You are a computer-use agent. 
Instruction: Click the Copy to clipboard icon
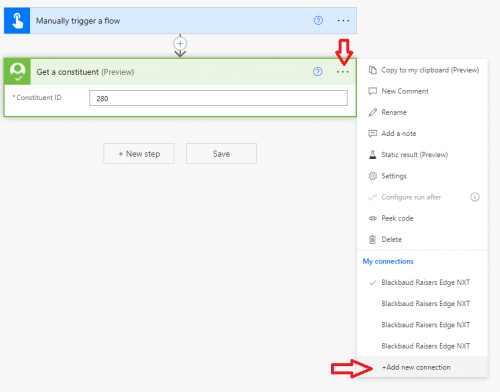[x=372, y=70]
